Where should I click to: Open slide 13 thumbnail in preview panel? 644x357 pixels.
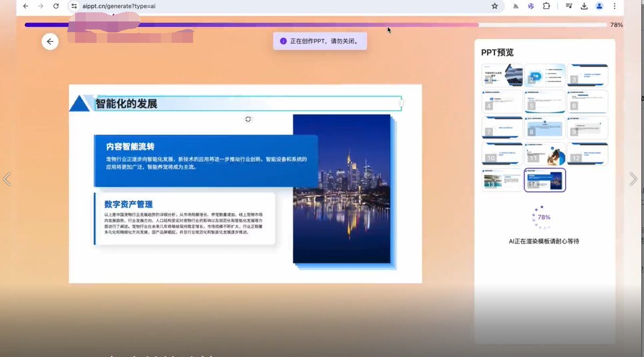pyautogui.click(x=502, y=180)
